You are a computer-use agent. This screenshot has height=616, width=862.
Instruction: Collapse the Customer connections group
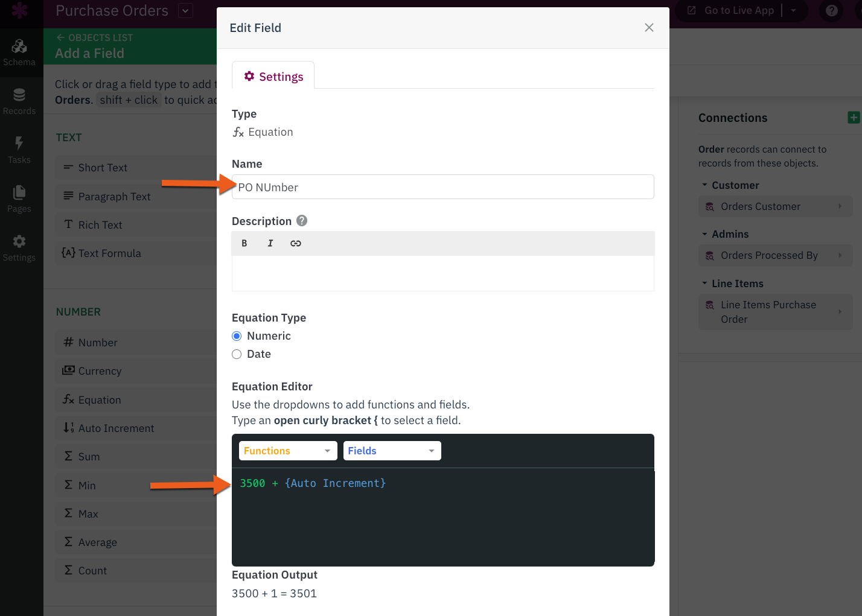(704, 185)
